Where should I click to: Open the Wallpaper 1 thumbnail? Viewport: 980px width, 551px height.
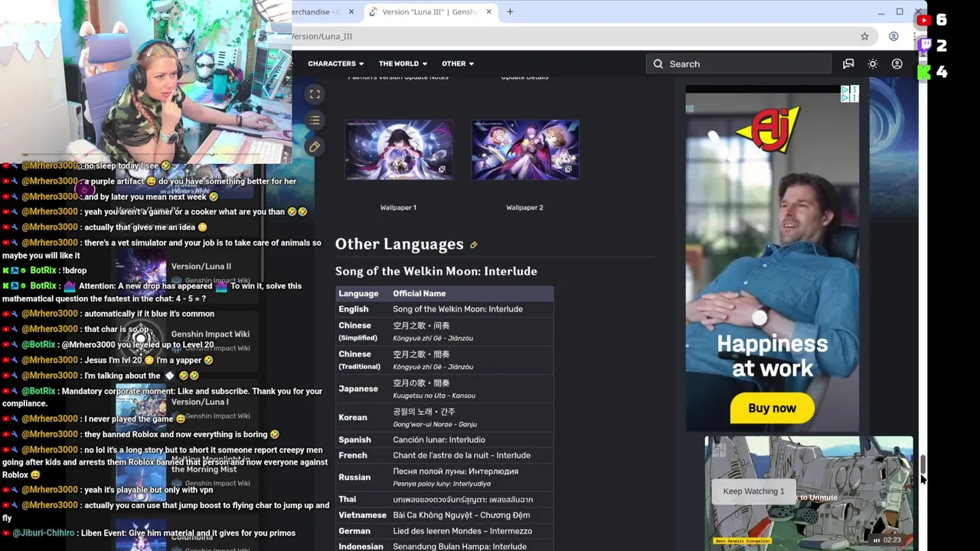tap(399, 150)
